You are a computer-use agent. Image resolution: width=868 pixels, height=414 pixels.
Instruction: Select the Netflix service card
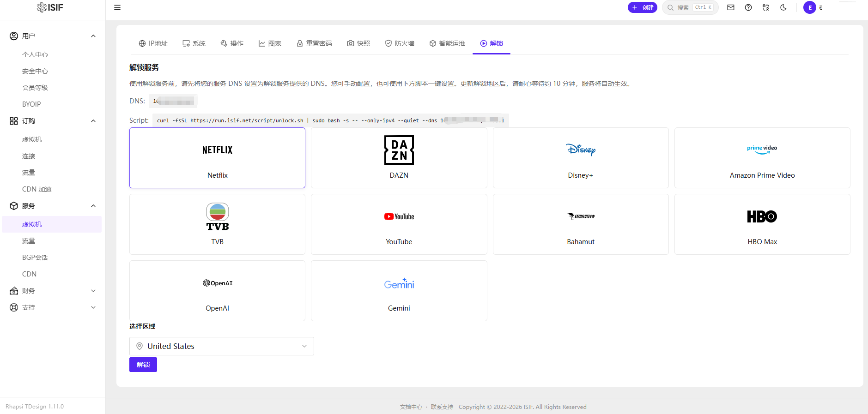click(x=217, y=158)
